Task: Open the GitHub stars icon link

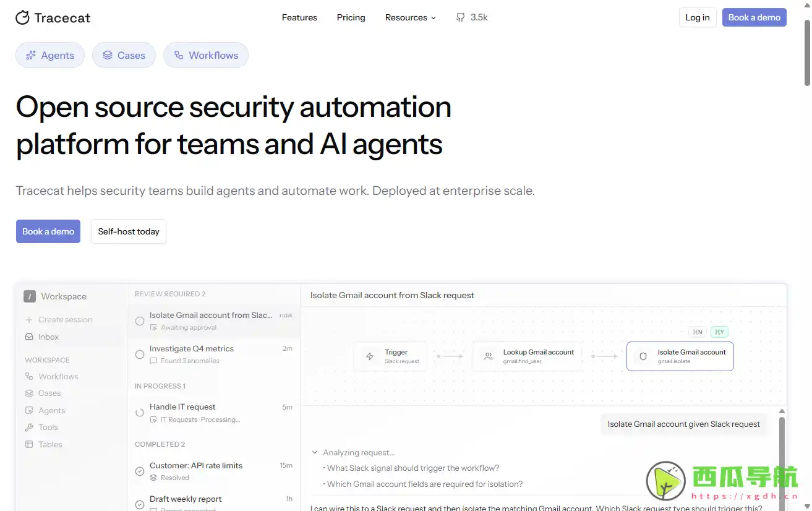Action: [460, 17]
